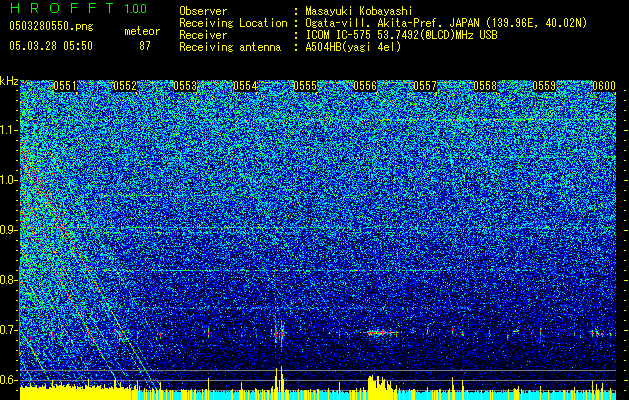Click the 0551 time marker
This screenshot has height=400, width=629.
click(65, 86)
